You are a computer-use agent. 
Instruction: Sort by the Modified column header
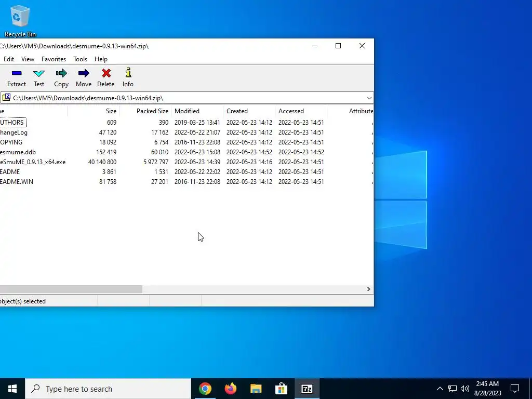[197, 111]
